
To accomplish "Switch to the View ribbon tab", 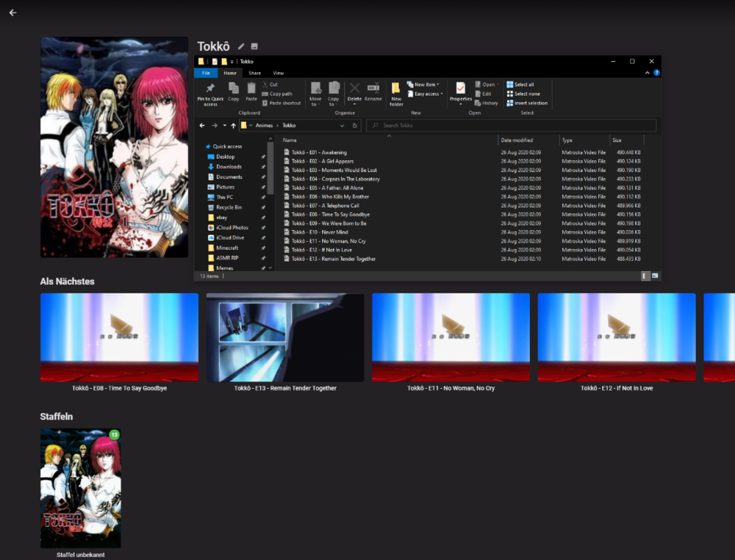I will [x=279, y=73].
